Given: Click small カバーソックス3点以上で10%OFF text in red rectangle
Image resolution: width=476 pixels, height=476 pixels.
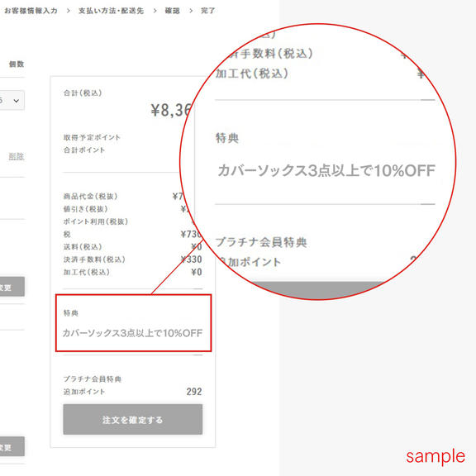Looking at the screenshot, I should pyautogui.click(x=132, y=333).
